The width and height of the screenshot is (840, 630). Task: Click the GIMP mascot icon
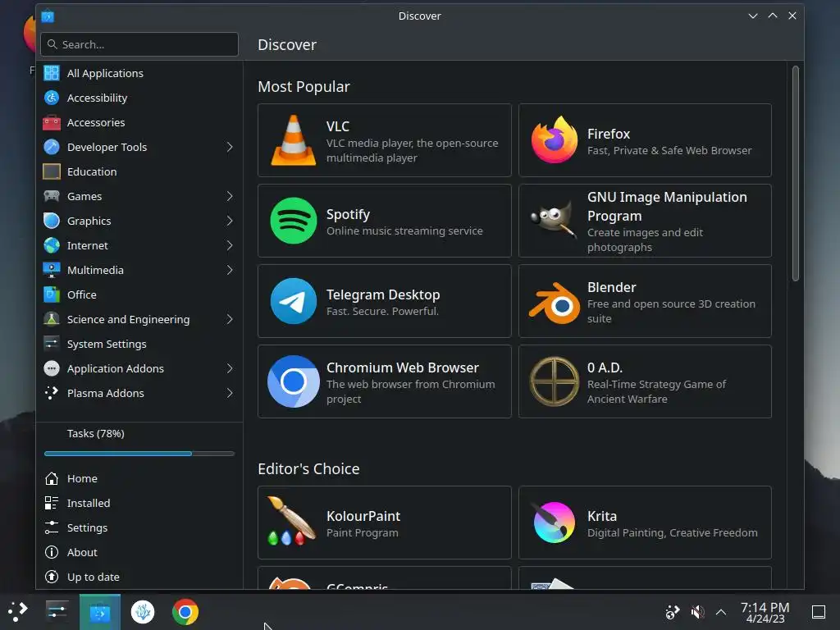tap(554, 220)
